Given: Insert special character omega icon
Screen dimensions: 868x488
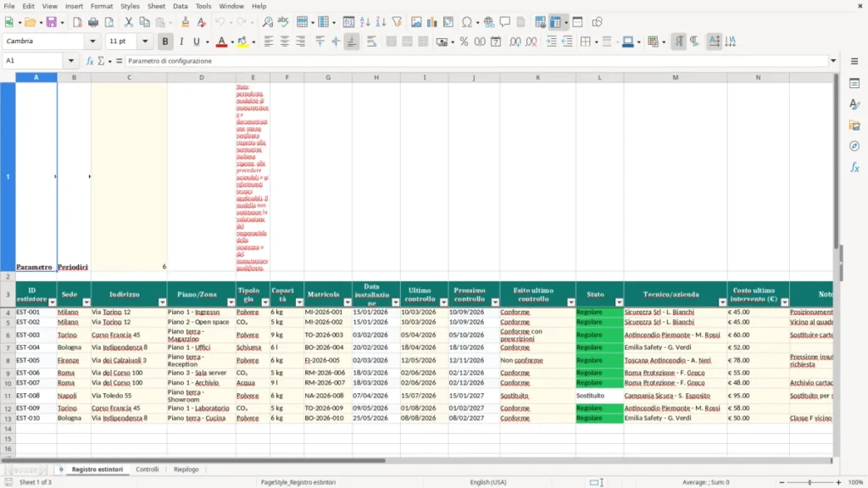Looking at the screenshot, I should (x=467, y=22).
